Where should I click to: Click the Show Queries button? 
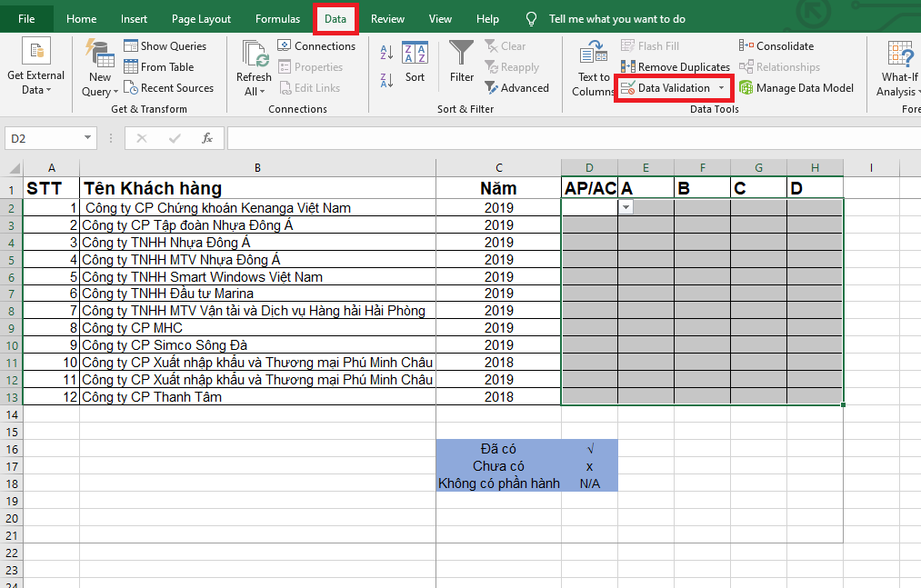[x=165, y=46]
